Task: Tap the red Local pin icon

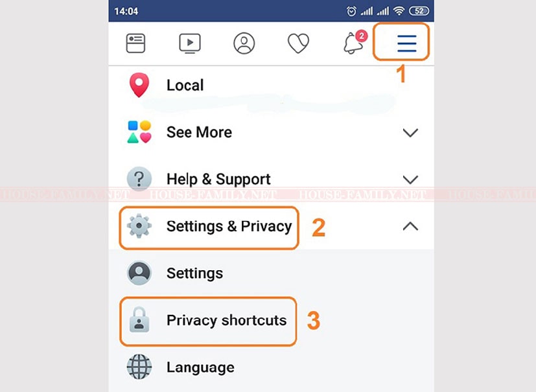Action: coord(139,85)
